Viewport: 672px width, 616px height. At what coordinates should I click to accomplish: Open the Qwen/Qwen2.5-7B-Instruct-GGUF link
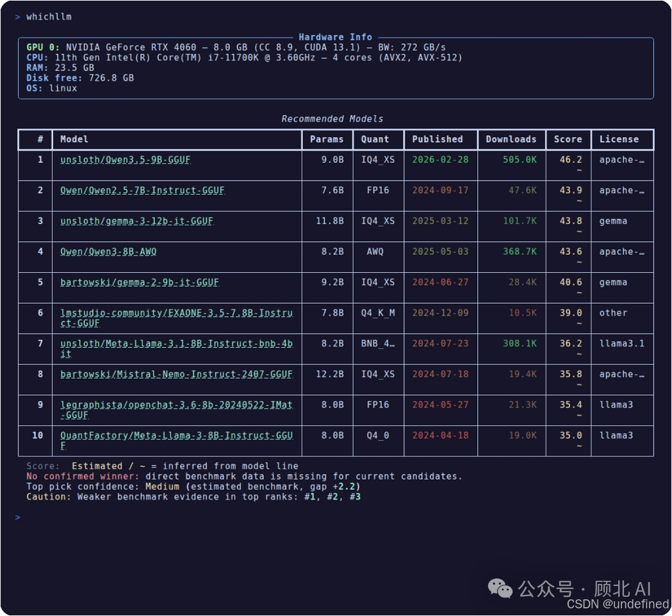point(142,191)
